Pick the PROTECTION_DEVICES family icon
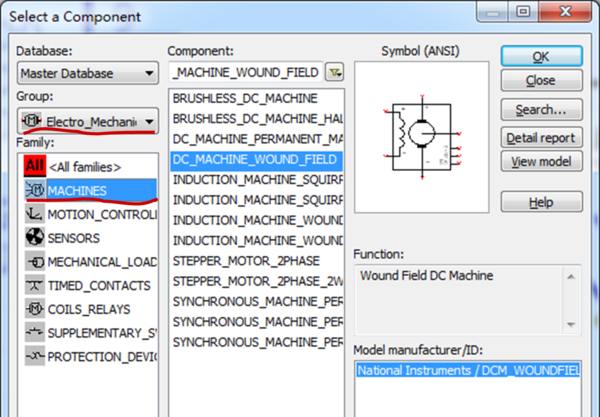 [x=33, y=357]
